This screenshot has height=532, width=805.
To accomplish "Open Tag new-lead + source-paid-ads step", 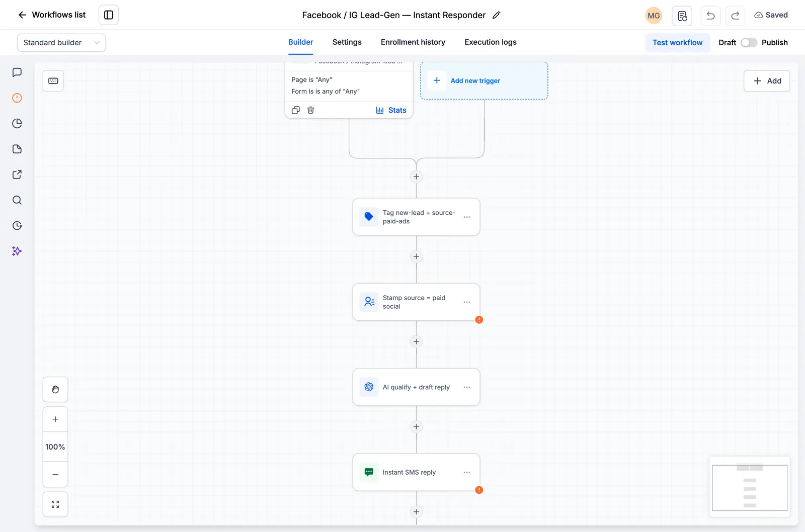I will click(x=416, y=217).
